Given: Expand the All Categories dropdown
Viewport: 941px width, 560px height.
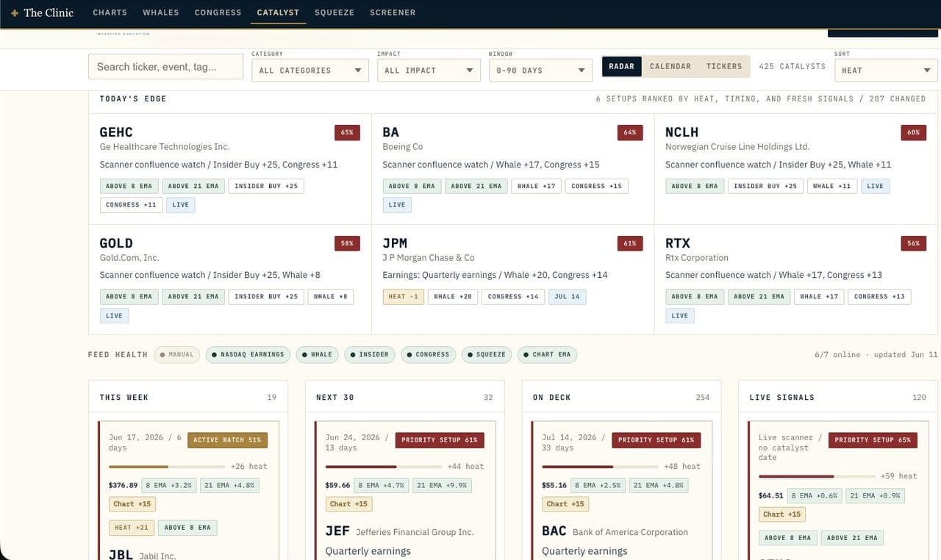Looking at the screenshot, I should [310, 71].
